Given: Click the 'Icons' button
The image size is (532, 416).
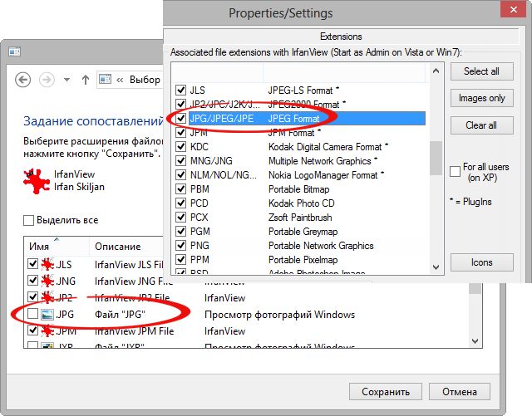Looking at the screenshot, I should [x=482, y=262].
